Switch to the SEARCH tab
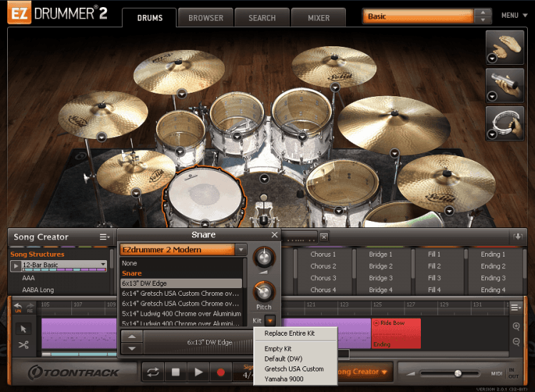This screenshot has width=535, height=392. (262, 18)
